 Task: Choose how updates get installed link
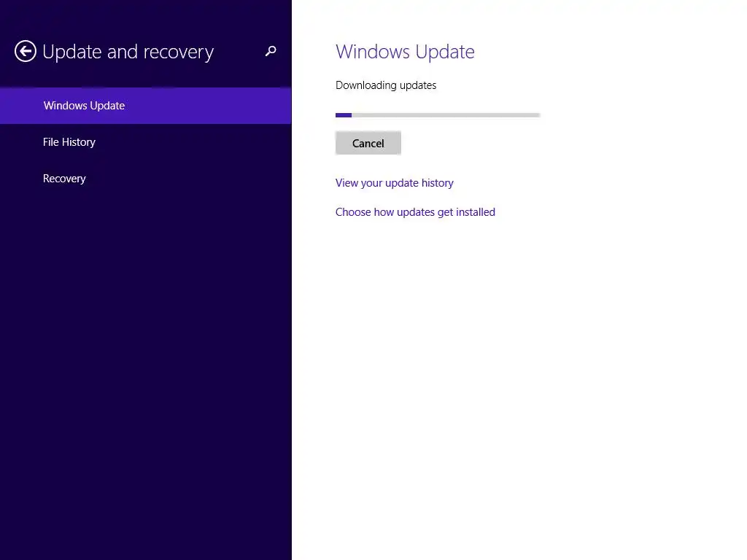(415, 212)
